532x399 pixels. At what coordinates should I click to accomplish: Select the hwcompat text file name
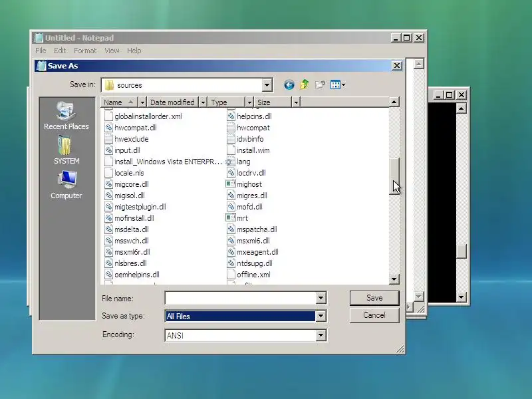coord(253,128)
